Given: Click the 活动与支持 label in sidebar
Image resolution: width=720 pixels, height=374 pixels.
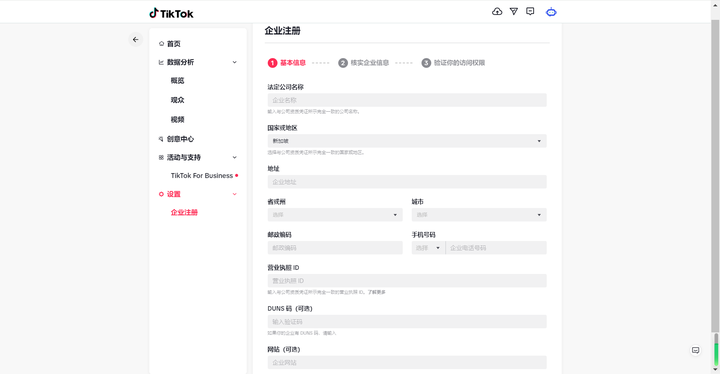Looking at the screenshot, I should point(184,157).
